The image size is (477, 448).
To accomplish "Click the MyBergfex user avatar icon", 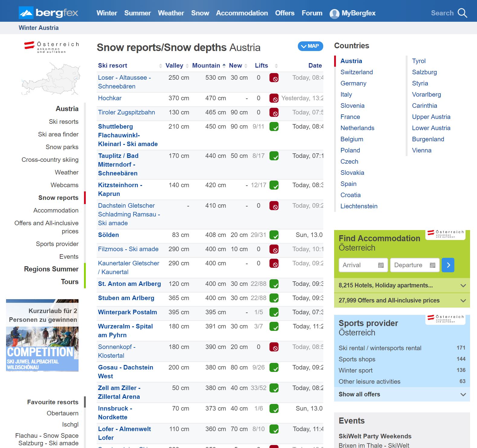I will [334, 13].
